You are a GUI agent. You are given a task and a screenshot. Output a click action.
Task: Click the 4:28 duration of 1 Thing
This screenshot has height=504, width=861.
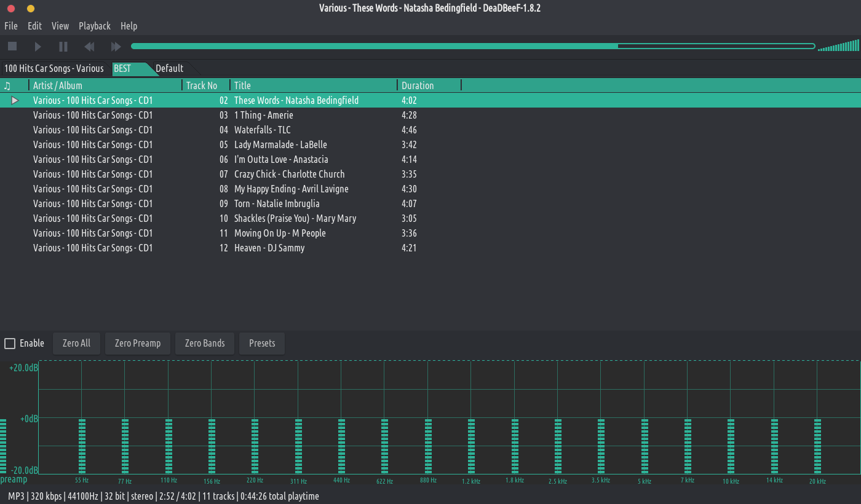tap(409, 115)
